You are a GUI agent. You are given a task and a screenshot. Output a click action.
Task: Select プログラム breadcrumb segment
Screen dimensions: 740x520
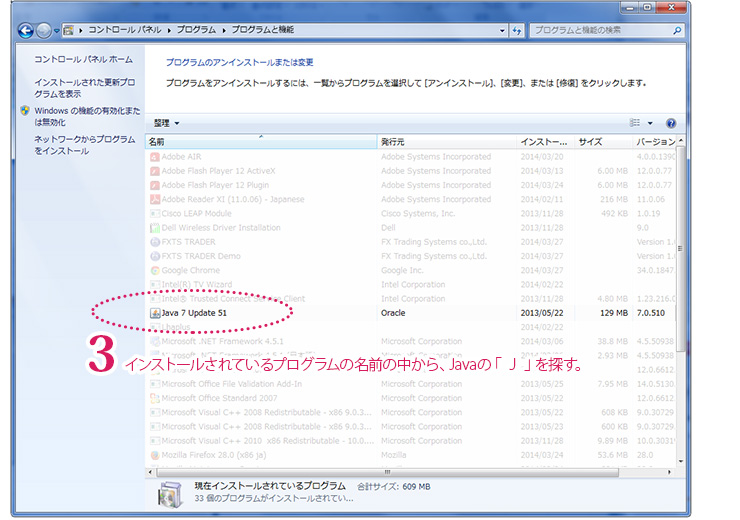click(196, 30)
